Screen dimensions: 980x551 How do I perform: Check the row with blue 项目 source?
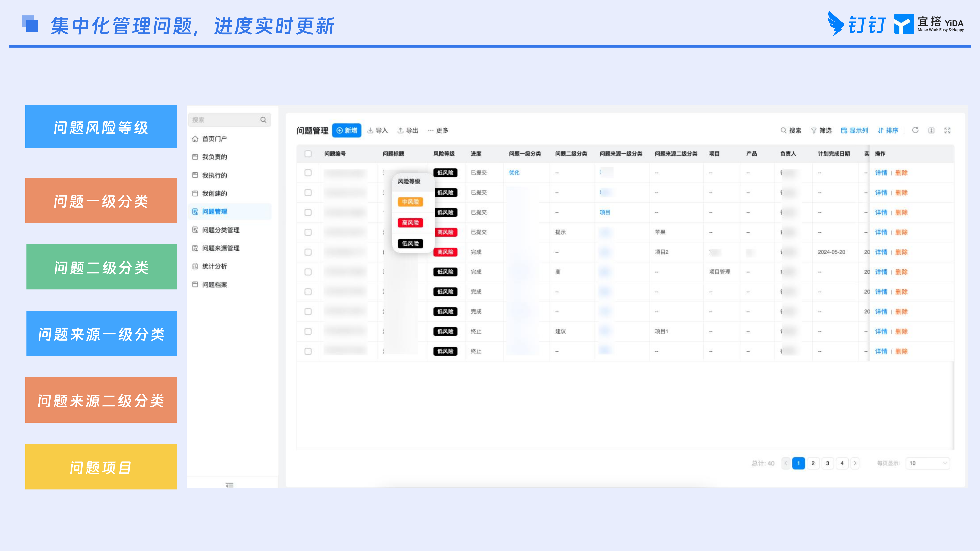[x=308, y=212]
